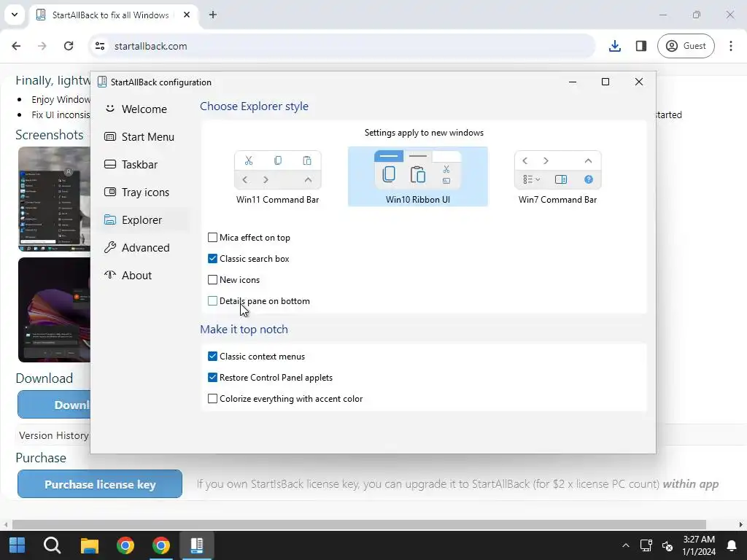Reload the startallback.com page
Screen dimensions: 747x560
click(69, 46)
